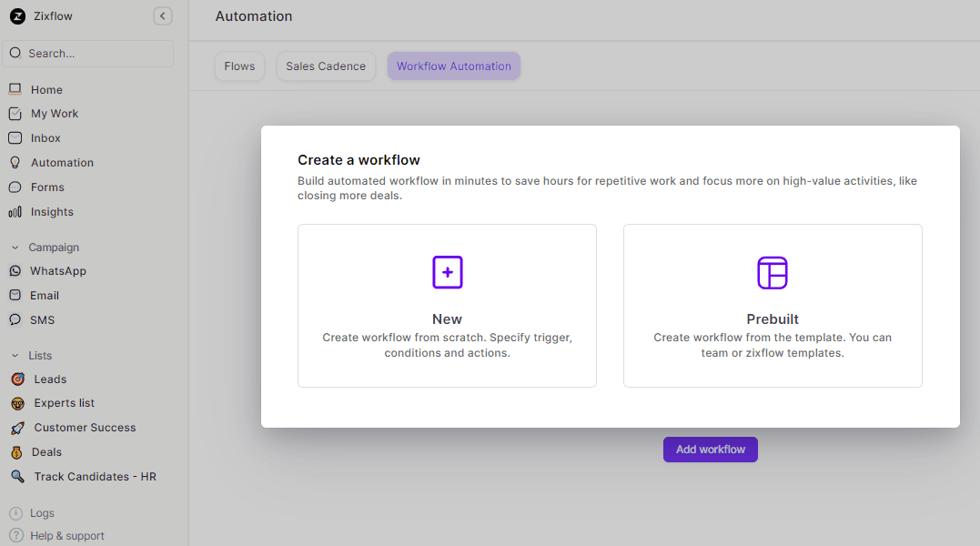
Task: Click the Automation lightbulb icon
Action: (x=15, y=163)
